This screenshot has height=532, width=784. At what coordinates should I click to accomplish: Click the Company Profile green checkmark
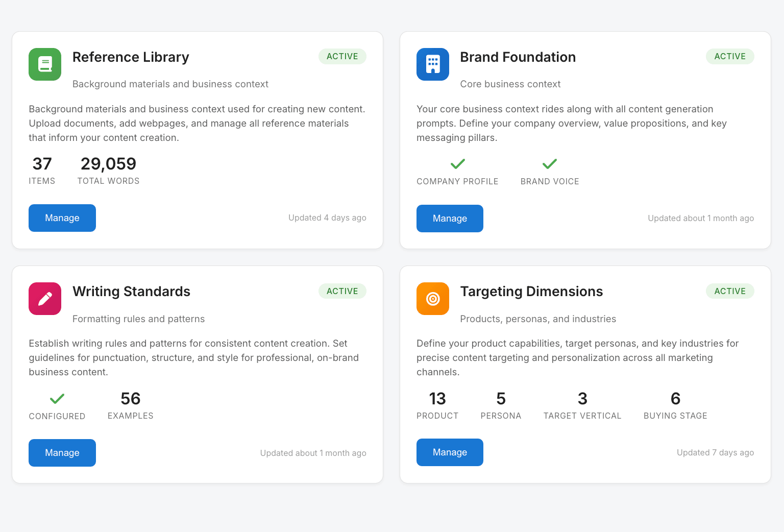(x=458, y=164)
